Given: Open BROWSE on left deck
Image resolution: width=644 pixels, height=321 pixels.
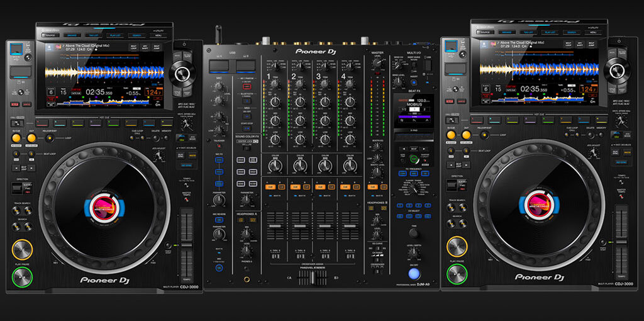Looking at the screenshot, I should click(x=72, y=36).
